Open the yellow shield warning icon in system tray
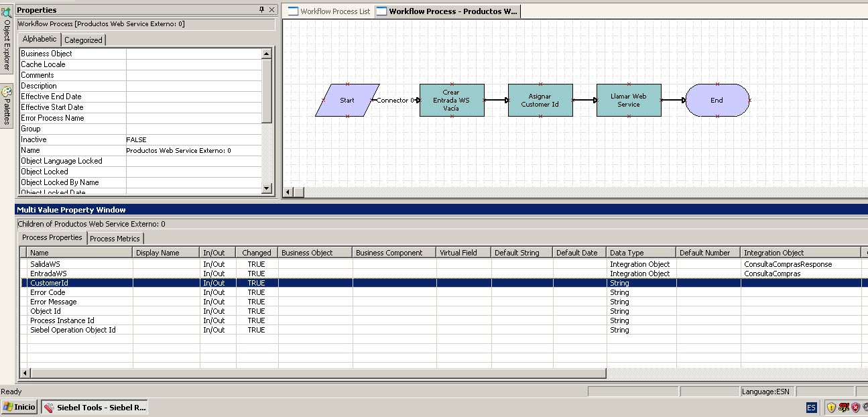Viewport: 868px width, 417px height. click(x=831, y=407)
